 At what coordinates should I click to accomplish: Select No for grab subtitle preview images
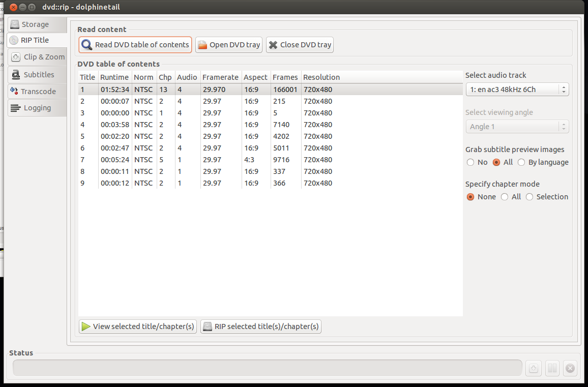(471, 162)
